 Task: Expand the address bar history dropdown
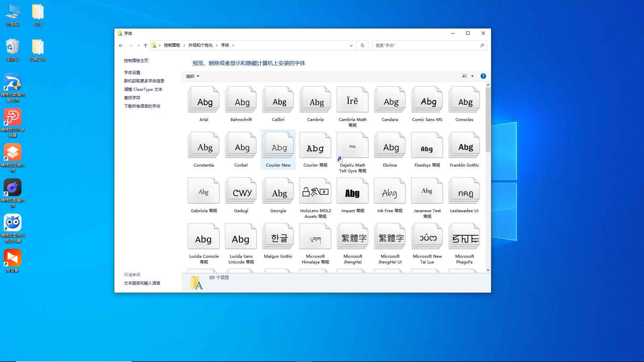point(351,45)
